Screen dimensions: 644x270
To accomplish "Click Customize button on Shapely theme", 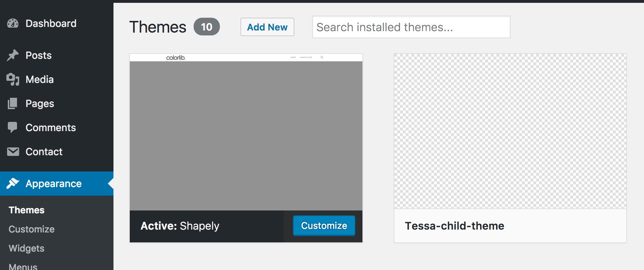I will [x=324, y=226].
